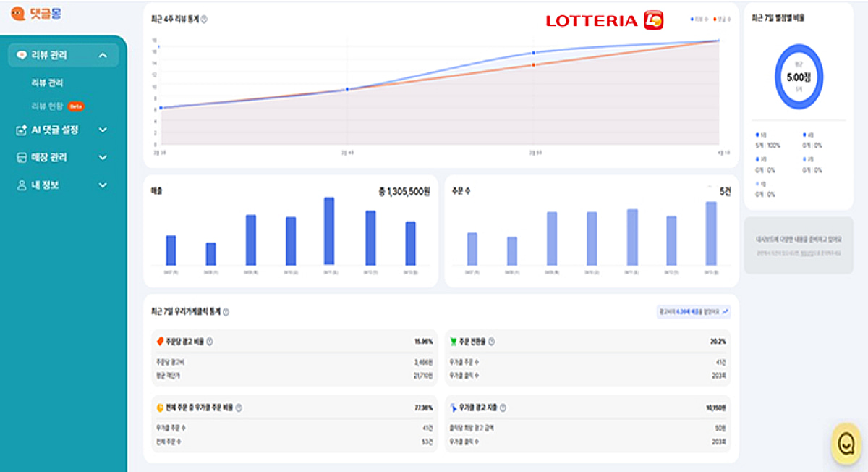This screenshot has height=472, width=868.
Task: Select the 리뷰 관리 submenu item
Action: [47, 83]
